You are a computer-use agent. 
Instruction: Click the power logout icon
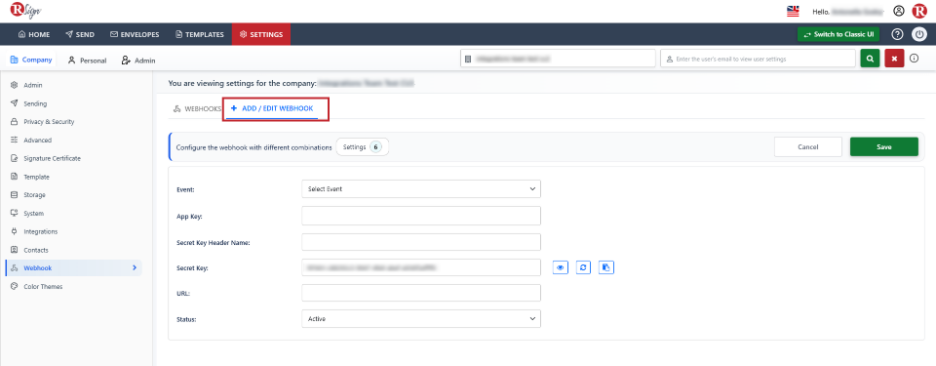click(919, 34)
